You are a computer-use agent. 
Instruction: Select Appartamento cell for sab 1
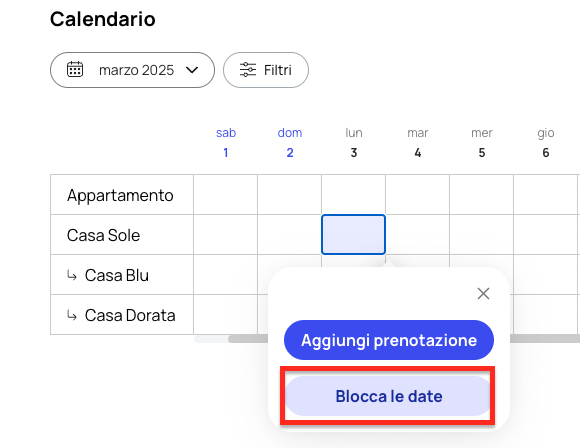click(x=226, y=195)
